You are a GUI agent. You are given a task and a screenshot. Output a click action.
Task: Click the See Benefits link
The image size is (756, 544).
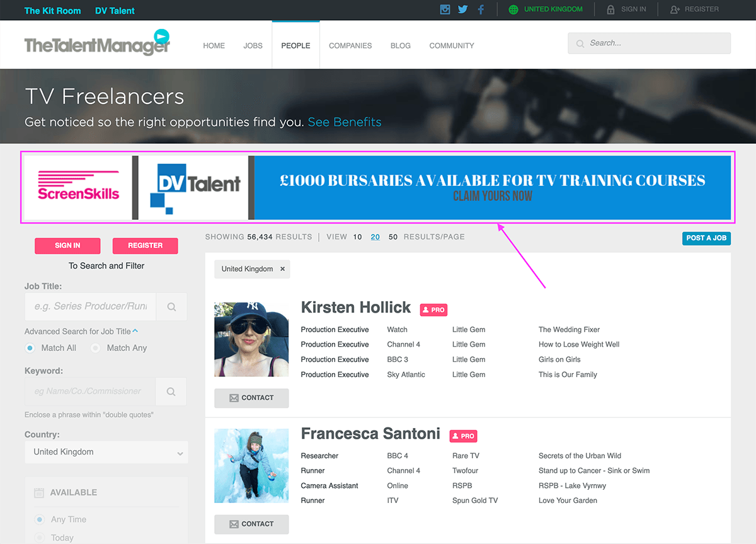[345, 122]
